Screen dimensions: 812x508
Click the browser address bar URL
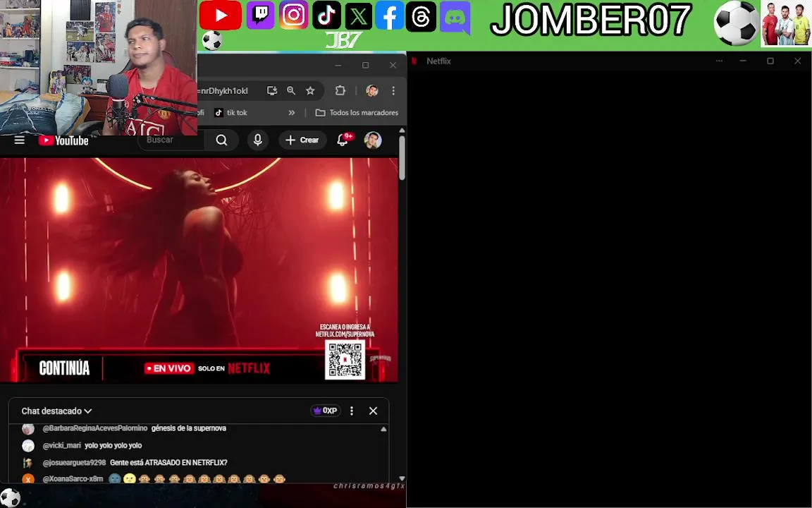pos(224,91)
